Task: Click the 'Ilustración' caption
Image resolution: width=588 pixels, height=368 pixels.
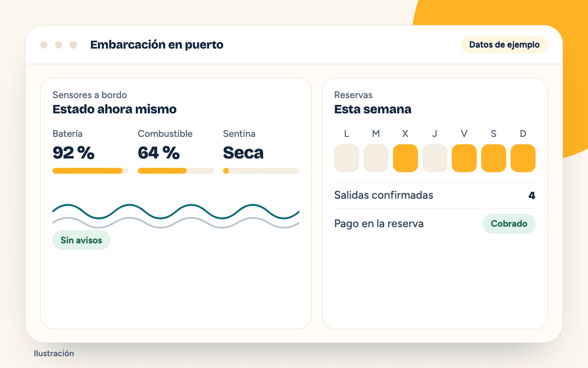Action: point(54,353)
